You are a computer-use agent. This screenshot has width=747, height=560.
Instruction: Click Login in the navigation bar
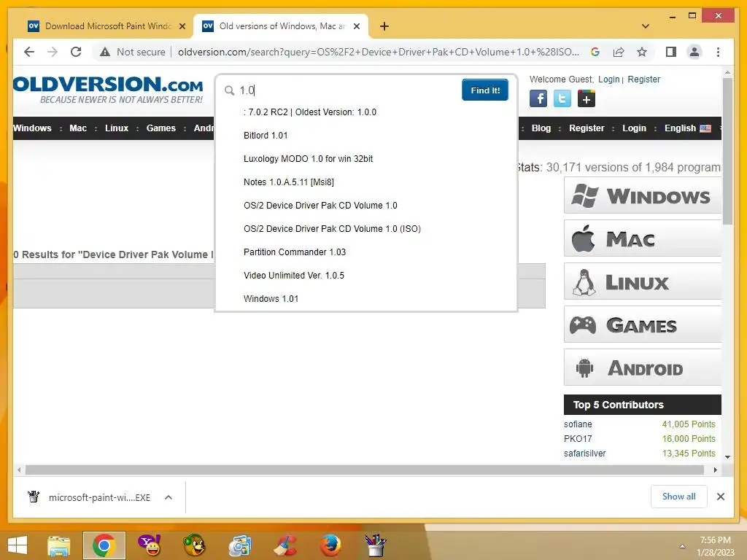point(634,128)
